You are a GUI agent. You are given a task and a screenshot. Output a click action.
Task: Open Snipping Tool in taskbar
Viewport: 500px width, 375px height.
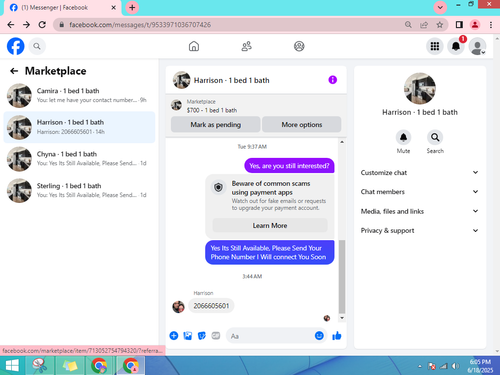pyautogui.click(x=40, y=366)
